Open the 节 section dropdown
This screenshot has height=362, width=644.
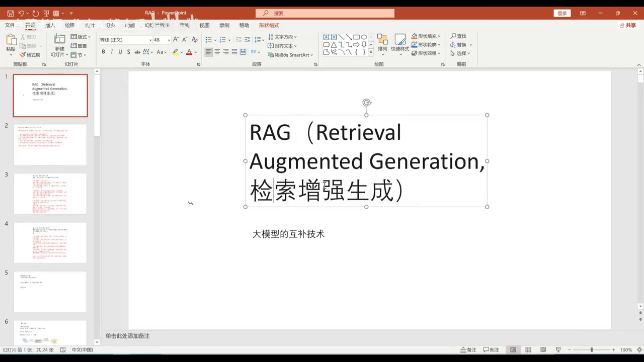click(78, 55)
